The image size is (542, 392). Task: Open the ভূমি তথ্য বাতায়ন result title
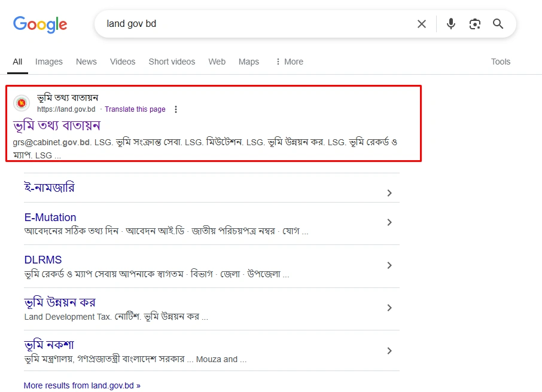[x=57, y=125]
